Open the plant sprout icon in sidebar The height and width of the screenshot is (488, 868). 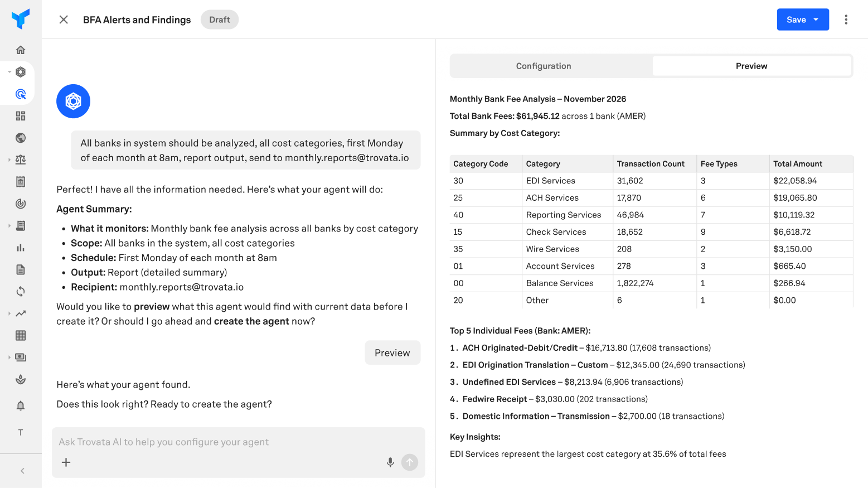click(x=21, y=379)
